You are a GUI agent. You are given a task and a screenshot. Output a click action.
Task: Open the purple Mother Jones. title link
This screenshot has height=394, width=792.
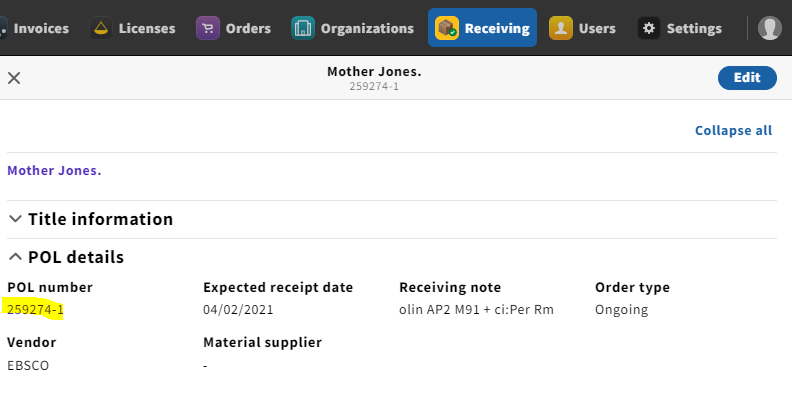point(54,171)
